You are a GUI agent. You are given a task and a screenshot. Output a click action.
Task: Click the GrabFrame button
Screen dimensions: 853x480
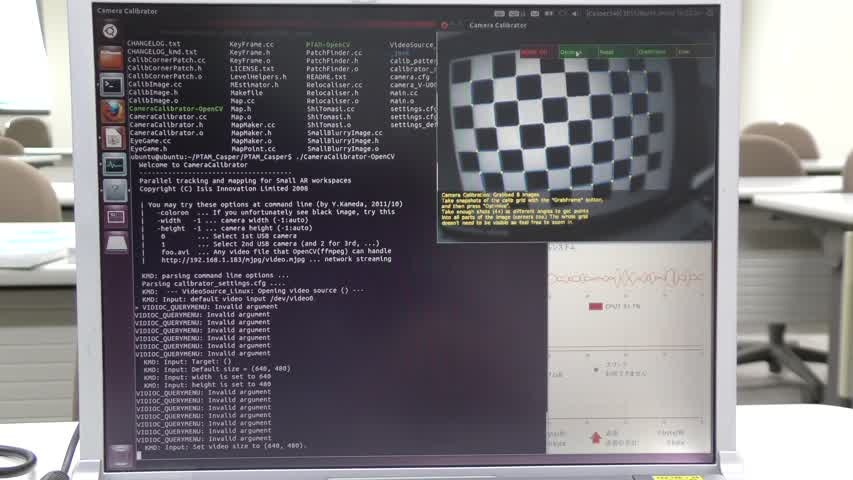click(656, 52)
